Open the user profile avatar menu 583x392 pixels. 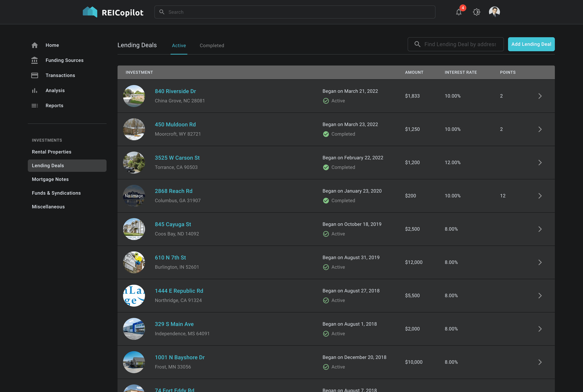(x=494, y=12)
